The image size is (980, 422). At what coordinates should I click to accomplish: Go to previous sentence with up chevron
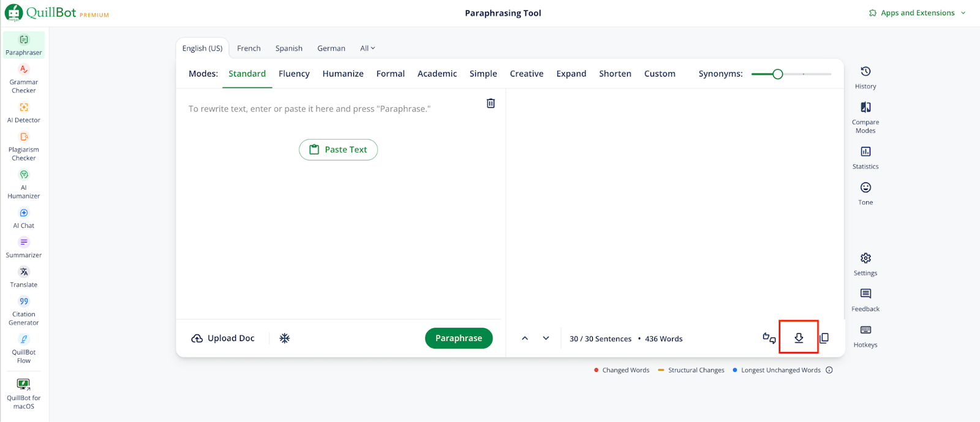point(525,338)
